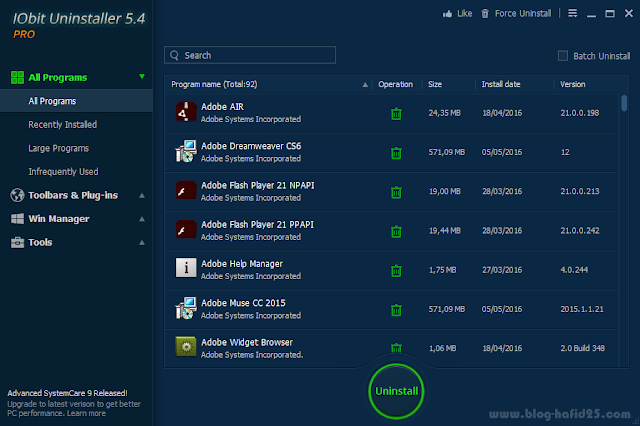Image resolution: width=640 pixels, height=426 pixels.
Task: Select the Adobe Widget Browser name
Action: [x=247, y=342]
